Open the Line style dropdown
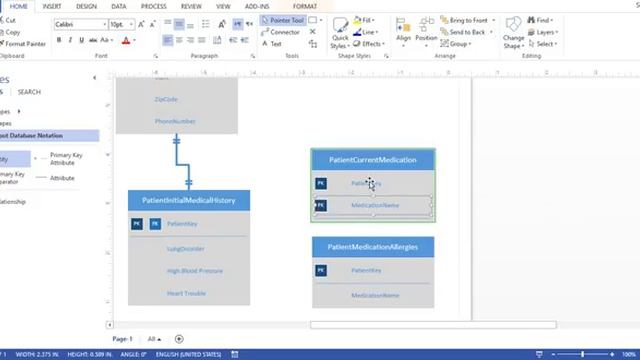640x360 pixels. pos(366,32)
